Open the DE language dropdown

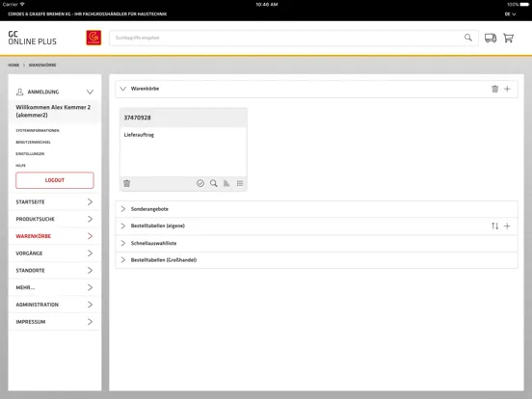tap(510, 14)
